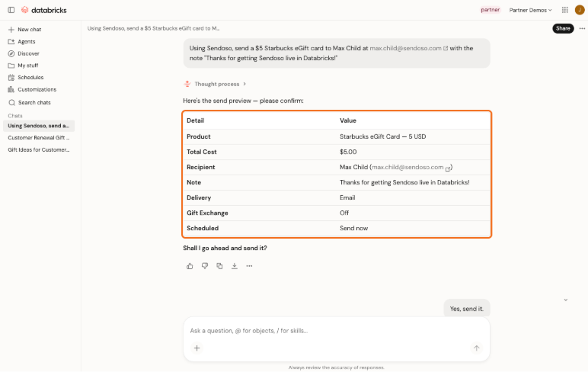Click the Search chats magnifier icon
This screenshot has width=588, height=372.
(x=11, y=102)
